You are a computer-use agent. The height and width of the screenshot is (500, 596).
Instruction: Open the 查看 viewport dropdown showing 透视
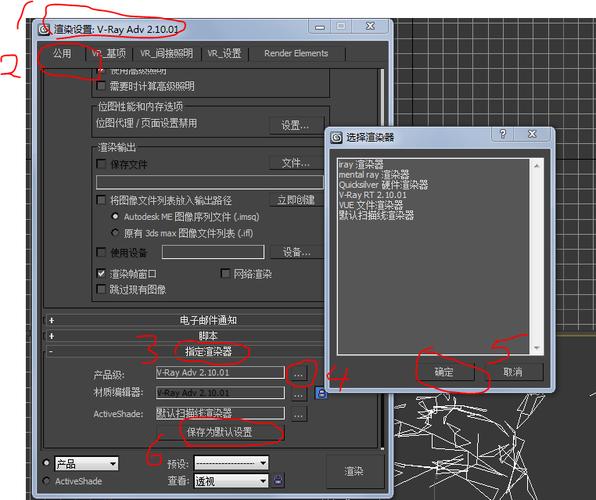pyautogui.click(x=231, y=481)
